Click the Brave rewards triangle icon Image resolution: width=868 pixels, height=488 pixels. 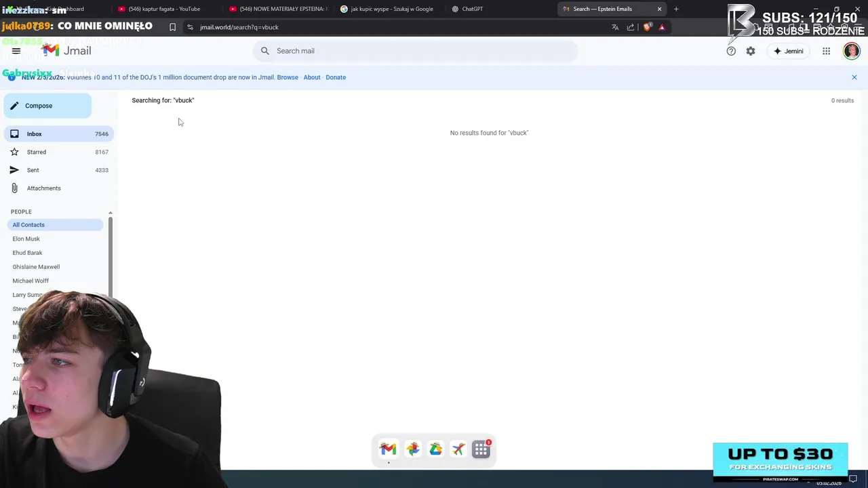tap(662, 27)
